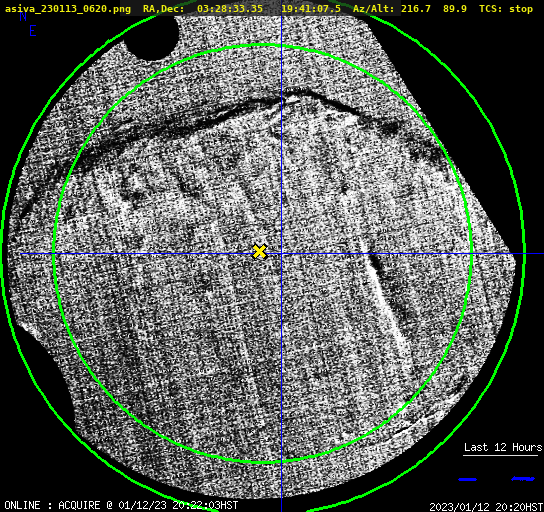Screen dimensions: 544x512
Task: Click the asiva_230113_0620.png filename
Action: [x=68, y=9]
